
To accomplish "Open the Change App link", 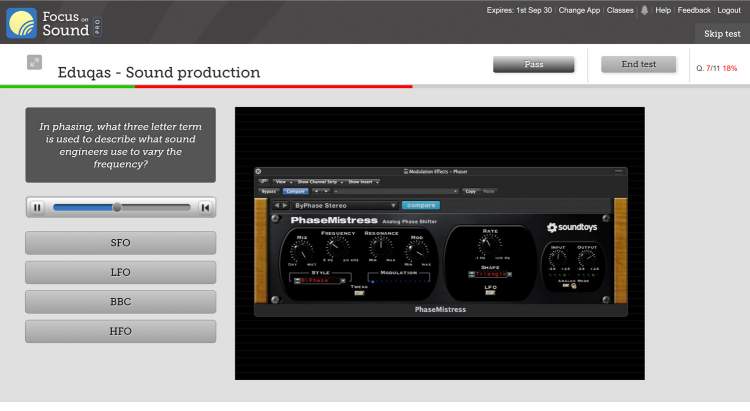I will coord(579,10).
